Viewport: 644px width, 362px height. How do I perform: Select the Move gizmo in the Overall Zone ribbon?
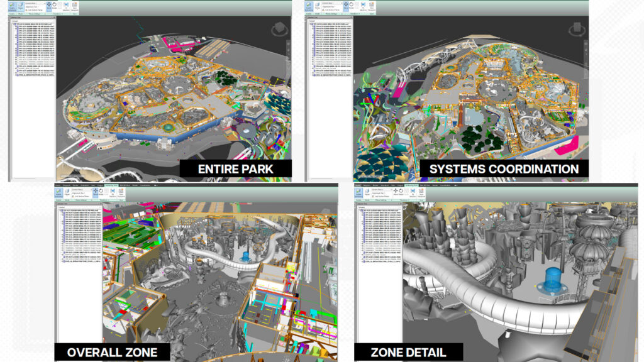[x=95, y=194]
